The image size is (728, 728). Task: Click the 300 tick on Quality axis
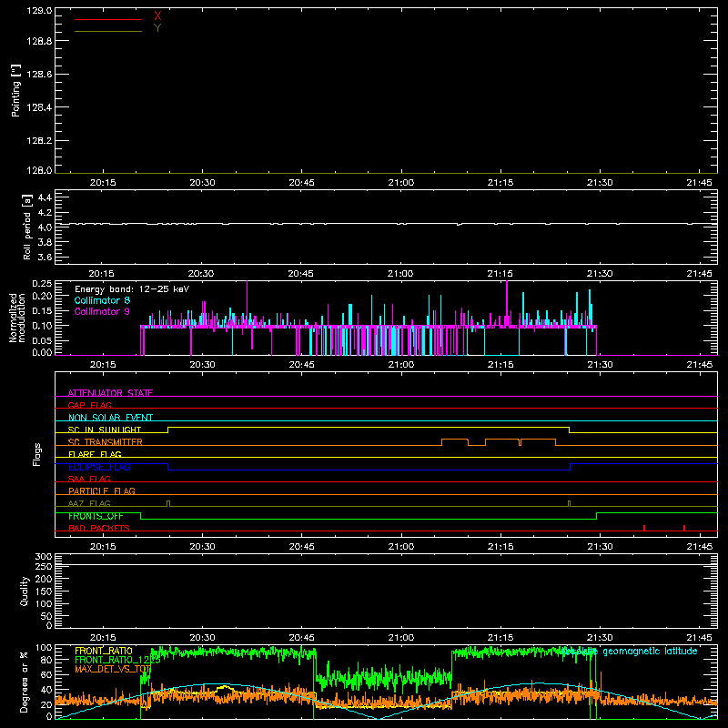44,557
